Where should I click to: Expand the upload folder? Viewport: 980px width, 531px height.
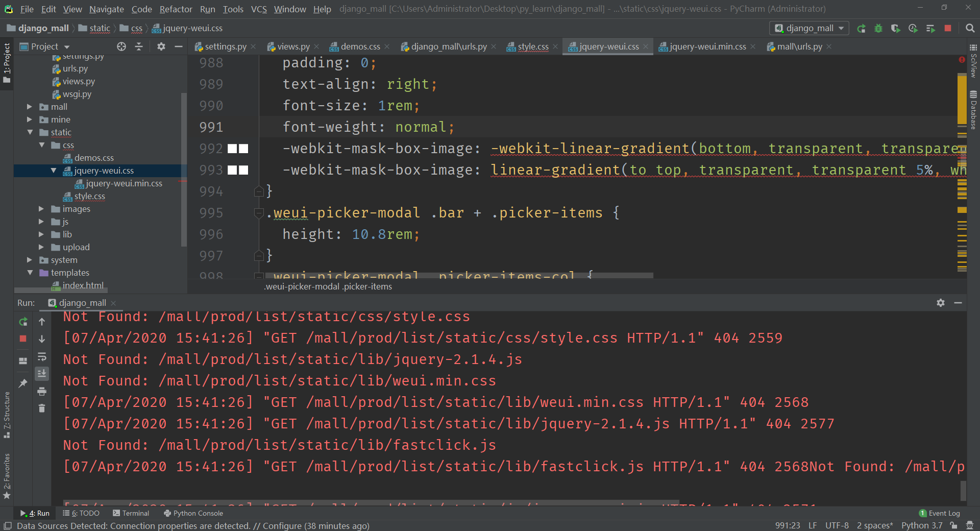coord(41,247)
